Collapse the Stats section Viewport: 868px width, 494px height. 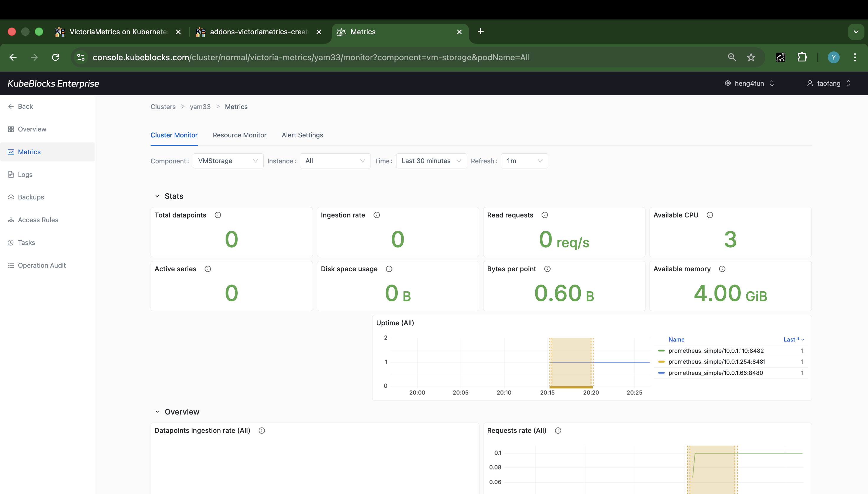[157, 196]
